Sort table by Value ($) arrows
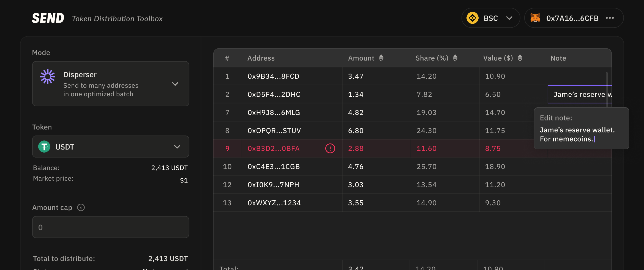 (520, 58)
